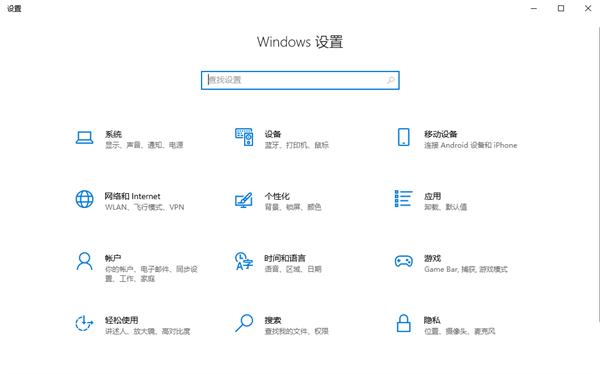The width and height of the screenshot is (600, 374).
Task: Click the 时间和语言 clock and letter icon
Action: click(244, 261)
